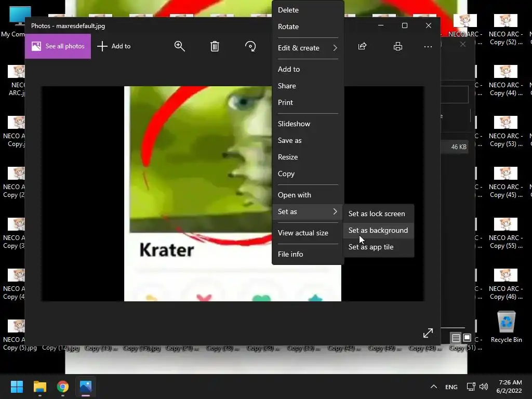This screenshot has height=399, width=532.
Task: Click the zoom magnifier icon in Photos toolbar
Action: (x=179, y=46)
